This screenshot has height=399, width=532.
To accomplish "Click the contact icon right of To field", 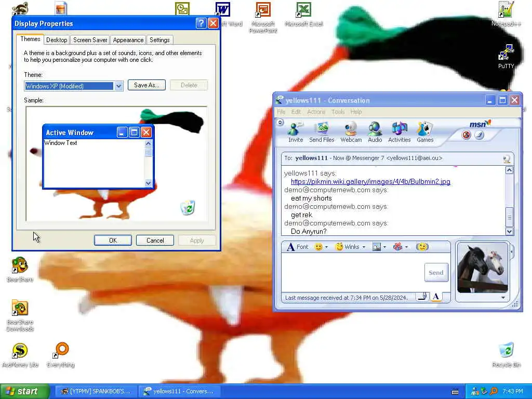I will (x=507, y=158).
